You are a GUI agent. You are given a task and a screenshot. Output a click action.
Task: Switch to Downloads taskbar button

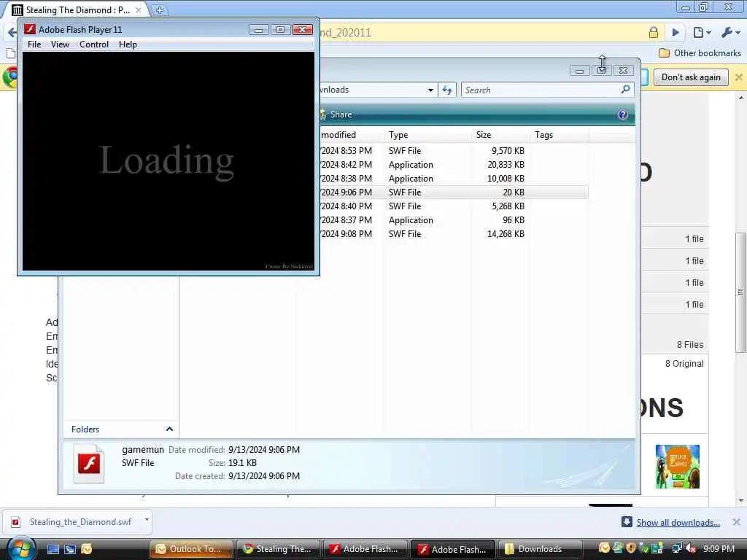pyautogui.click(x=540, y=549)
